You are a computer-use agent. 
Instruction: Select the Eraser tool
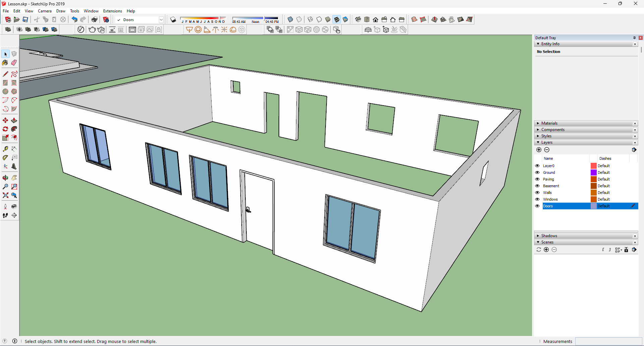(x=14, y=63)
